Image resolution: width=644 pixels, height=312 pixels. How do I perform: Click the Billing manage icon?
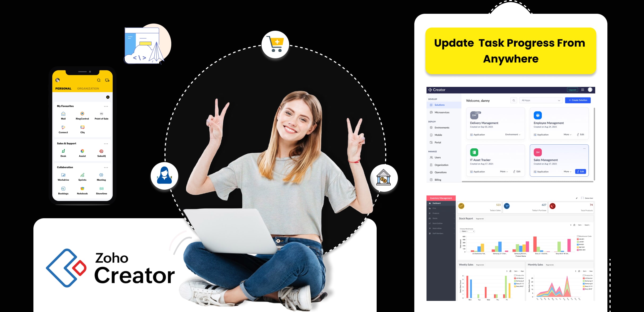(x=431, y=179)
